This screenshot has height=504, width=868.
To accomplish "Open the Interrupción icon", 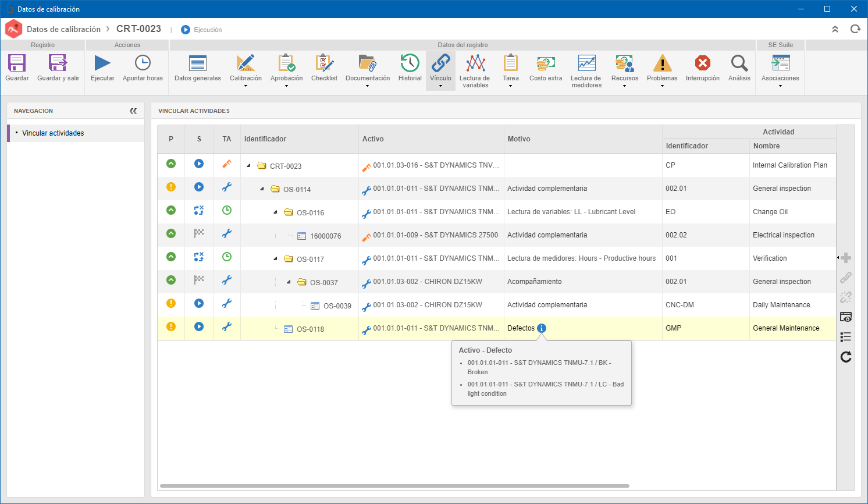I will (703, 63).
